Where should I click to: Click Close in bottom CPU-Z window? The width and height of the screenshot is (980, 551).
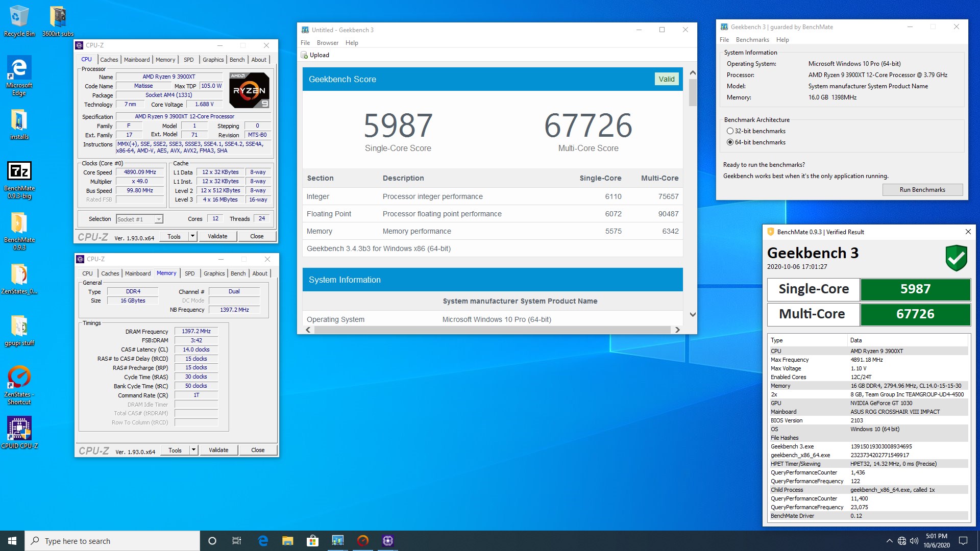pyautogui.click(x=258, y=450)
